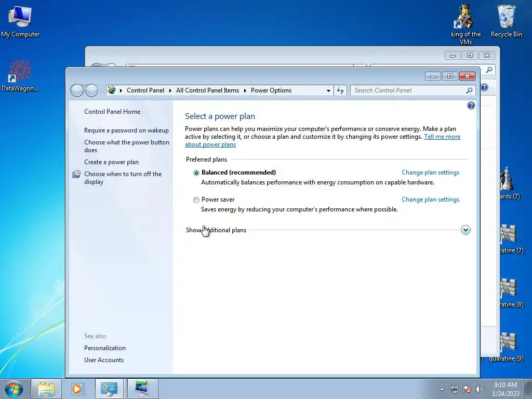Click the volume speaker tray icon
This screenshot has height=399, width=532.
tap(480, 389)
